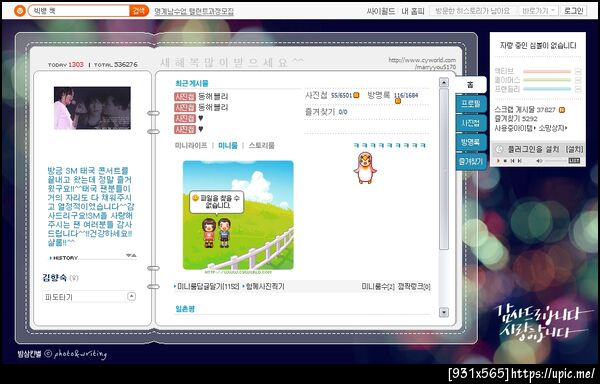Screen dimensions: 600x384
Task: Open the 탤런트과정모집 promo link
Action: (x=194, y=11)
